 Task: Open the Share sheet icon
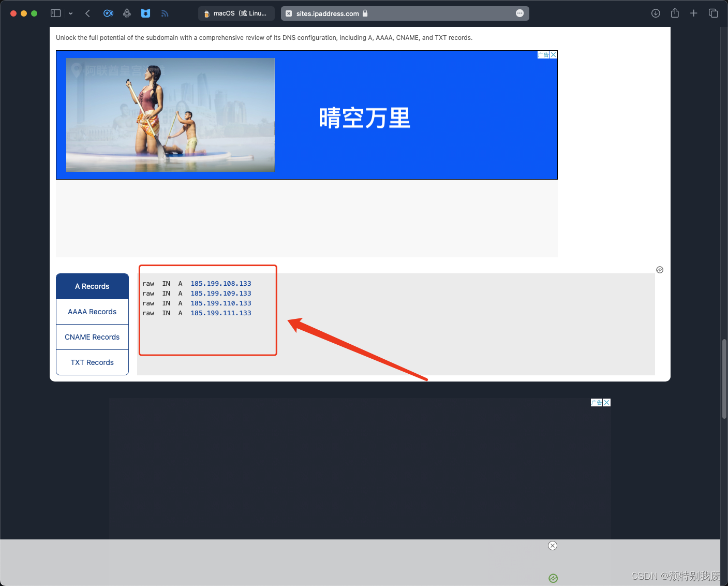675,13
